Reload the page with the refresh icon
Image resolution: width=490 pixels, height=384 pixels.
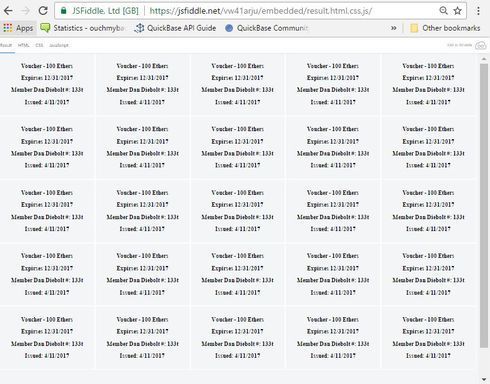click(x=43, y=11)
